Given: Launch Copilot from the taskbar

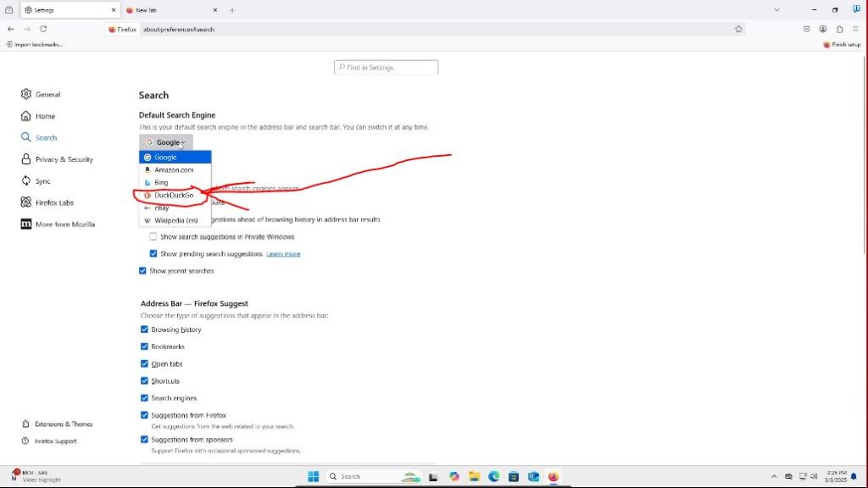Looking at the screenshot, I should pyautogui.click(x=454, y=476).
